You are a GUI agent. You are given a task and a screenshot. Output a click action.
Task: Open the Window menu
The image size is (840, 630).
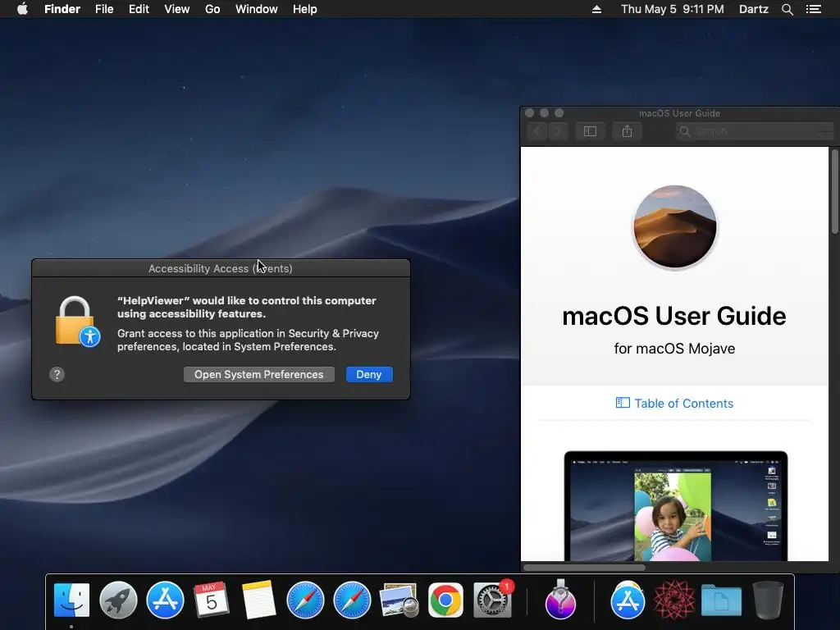257,9
